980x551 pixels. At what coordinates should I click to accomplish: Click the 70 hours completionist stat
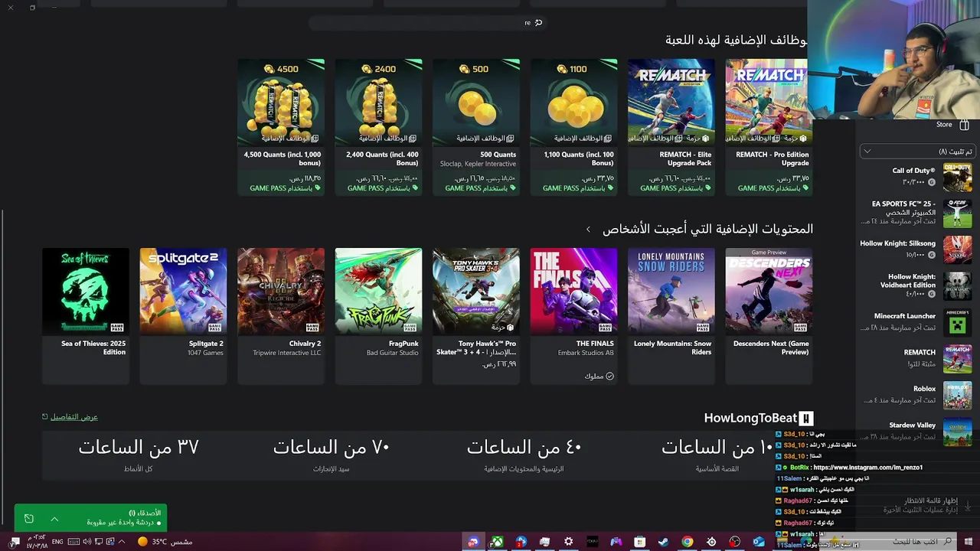[x=332, y=455]
